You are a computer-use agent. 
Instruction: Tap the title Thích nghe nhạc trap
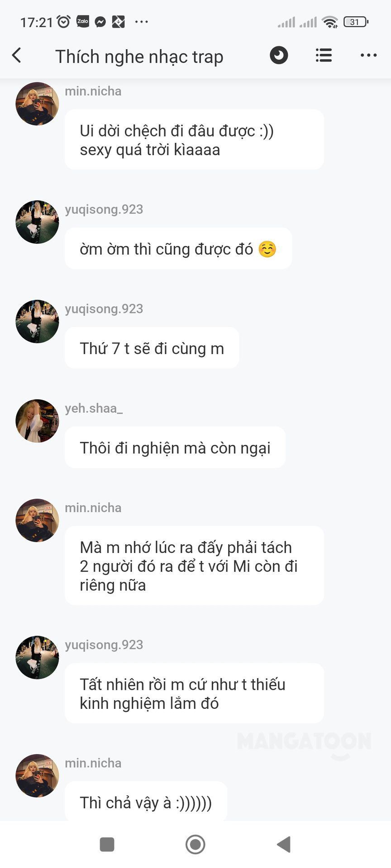(x=139, y=57)
